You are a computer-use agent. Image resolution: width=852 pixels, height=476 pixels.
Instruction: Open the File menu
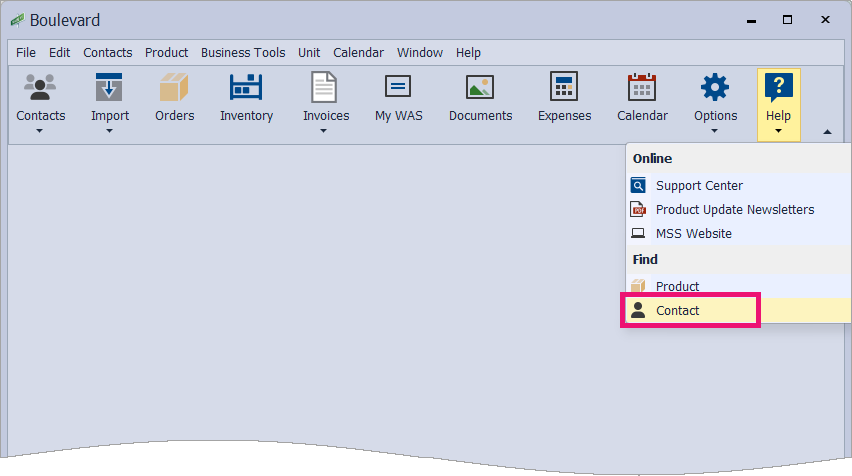point(26,53)
